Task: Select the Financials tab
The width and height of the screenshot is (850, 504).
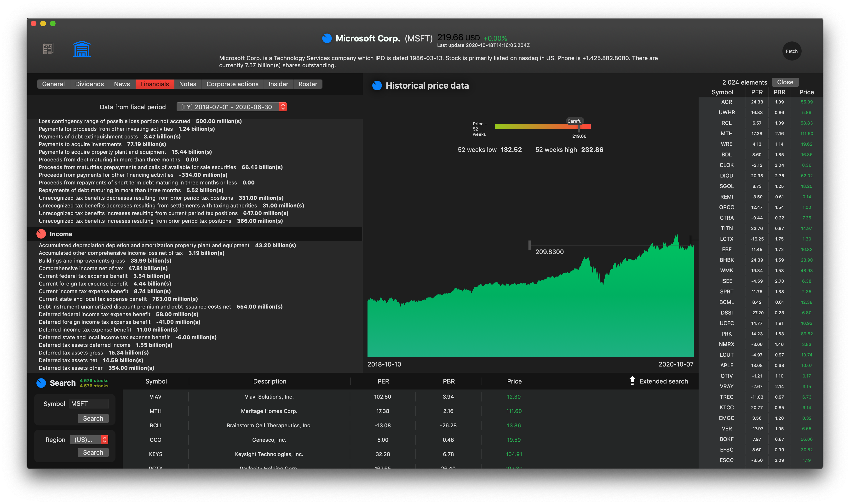Action: 155,84
